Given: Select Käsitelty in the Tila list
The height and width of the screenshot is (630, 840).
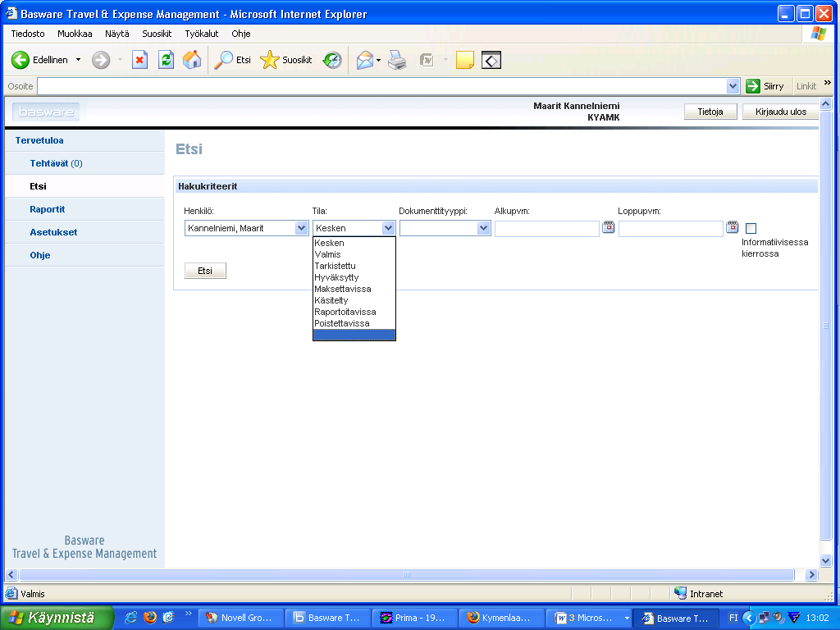Looking at the screenshot, I should click(354, 300).
